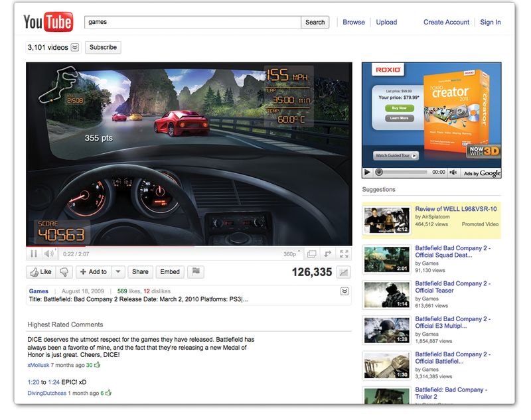The width and height of the screenshot is (531, 420).
Task: Click Buy Now in the Roxio ad
Action: click(x=400, y=108)
